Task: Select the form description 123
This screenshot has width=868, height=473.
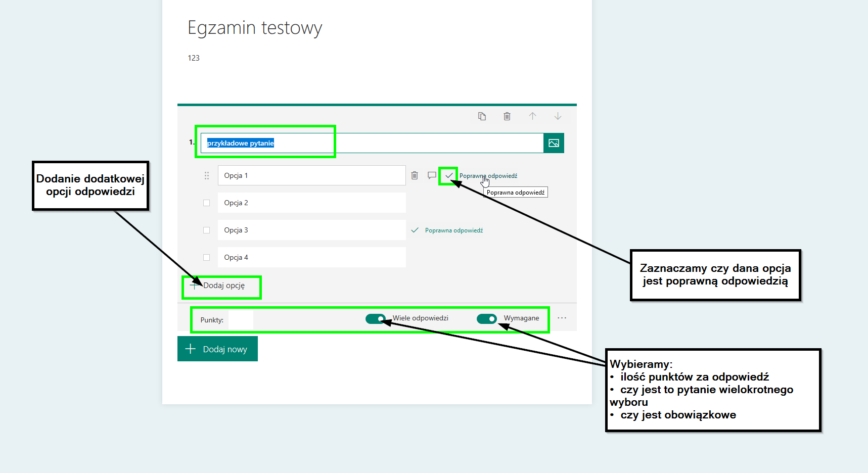Action: click(194, 58)
